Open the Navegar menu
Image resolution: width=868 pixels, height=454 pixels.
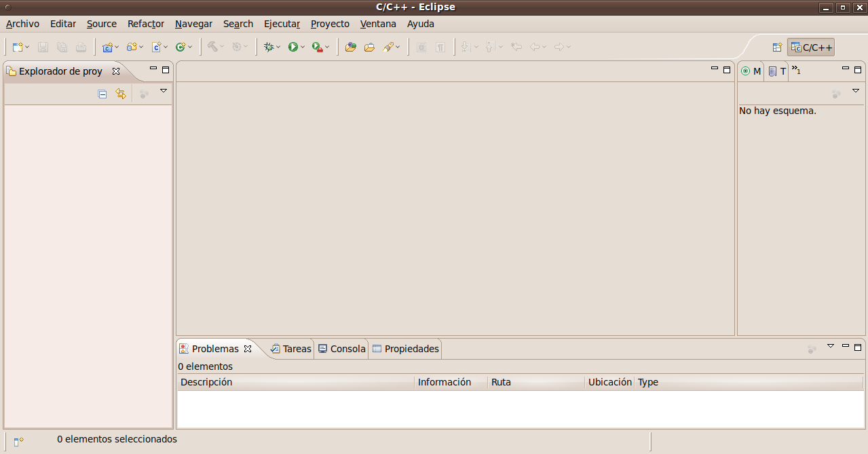click(193, 24)
